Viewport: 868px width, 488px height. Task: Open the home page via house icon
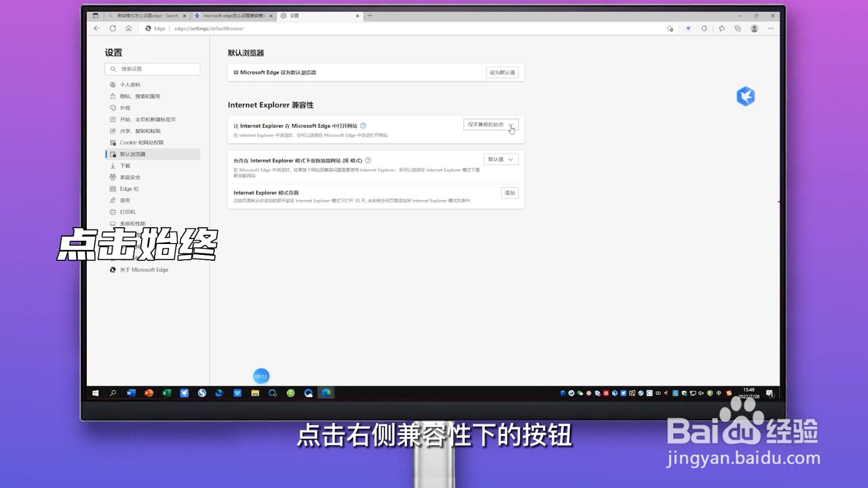click(129, 28)
